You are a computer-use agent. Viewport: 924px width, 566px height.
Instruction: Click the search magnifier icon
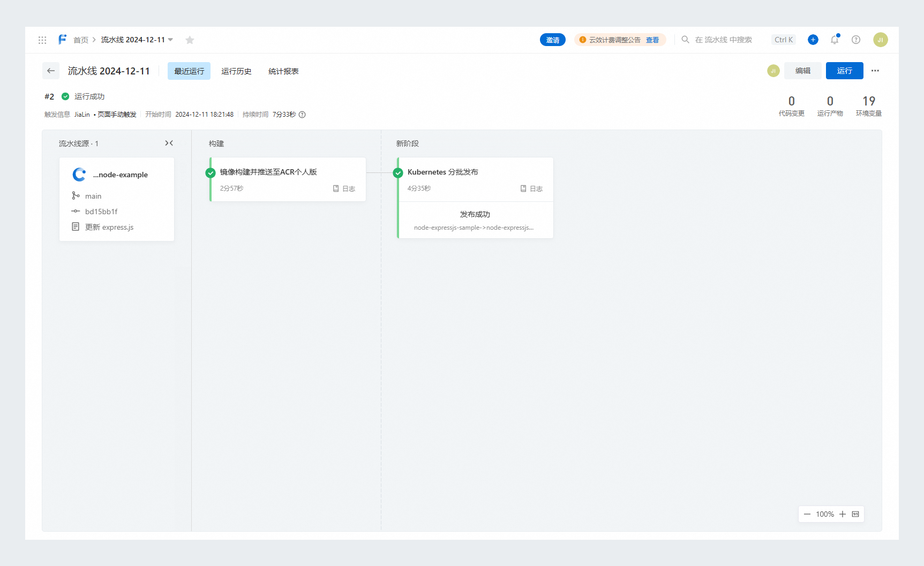tap(685, 40)
